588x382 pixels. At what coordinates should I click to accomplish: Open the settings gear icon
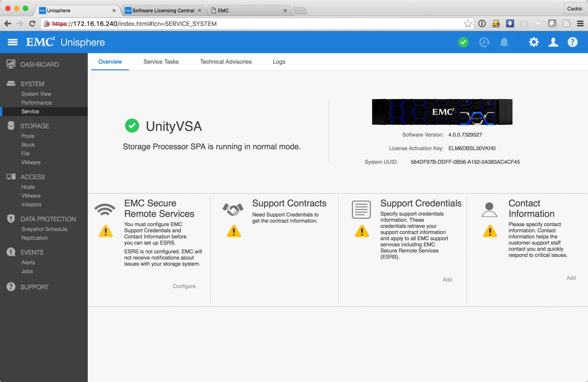pos(534,42)
